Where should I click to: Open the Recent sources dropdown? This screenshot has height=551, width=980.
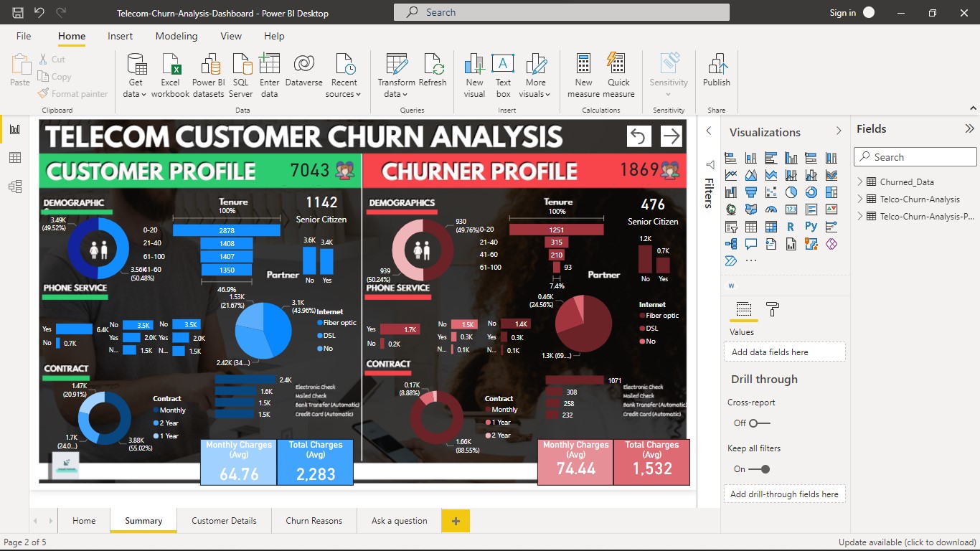click(x=344, y=76)
